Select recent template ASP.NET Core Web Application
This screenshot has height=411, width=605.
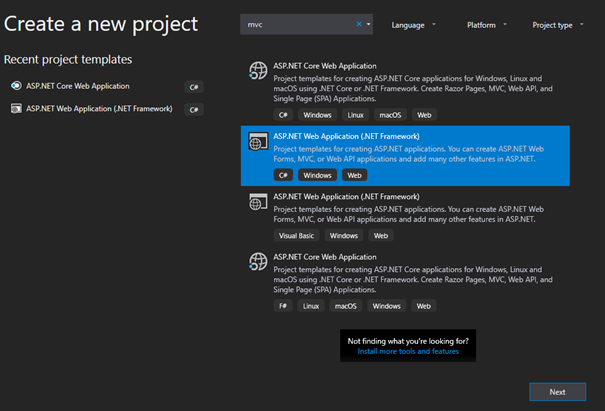tap(78, 86)
